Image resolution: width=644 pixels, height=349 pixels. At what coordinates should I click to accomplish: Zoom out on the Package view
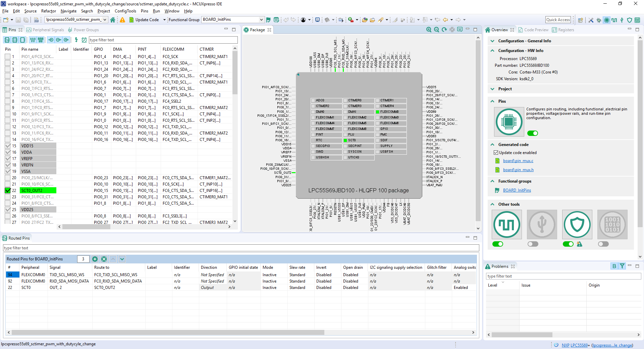click(x=436, y=30)
